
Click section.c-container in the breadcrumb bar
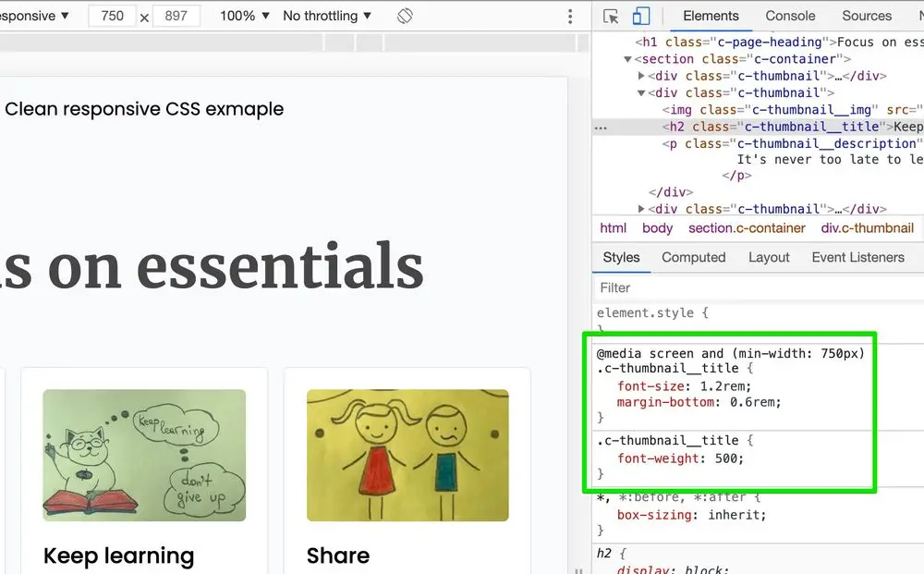[747, 227]
